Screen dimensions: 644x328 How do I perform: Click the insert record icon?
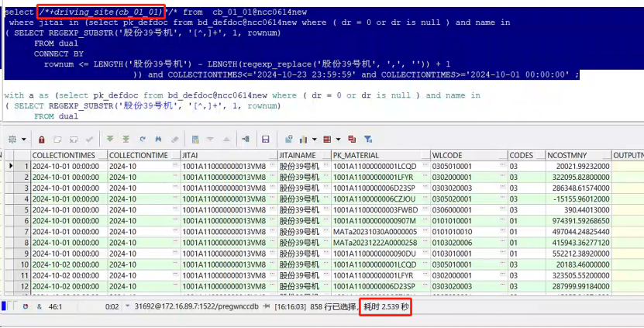[x=57, y=140]
